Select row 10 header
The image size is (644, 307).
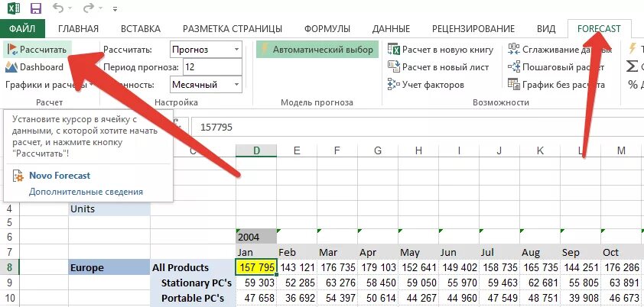(10, 299)
